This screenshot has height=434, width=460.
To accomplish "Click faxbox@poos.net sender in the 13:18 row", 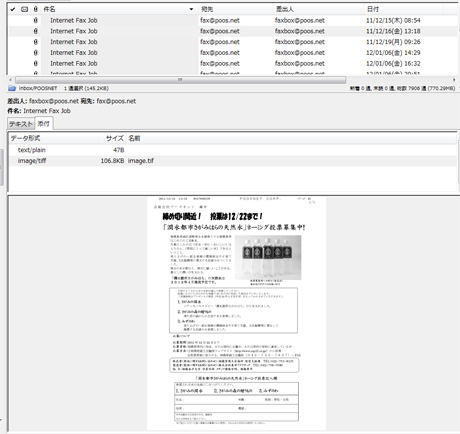I will click(300, 31).
